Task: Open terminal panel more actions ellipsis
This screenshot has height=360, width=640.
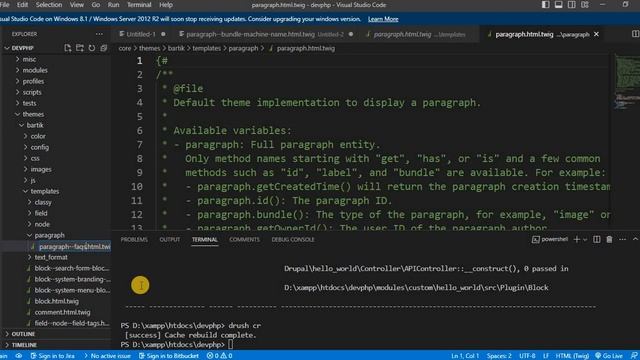Action: coord(622,240)
